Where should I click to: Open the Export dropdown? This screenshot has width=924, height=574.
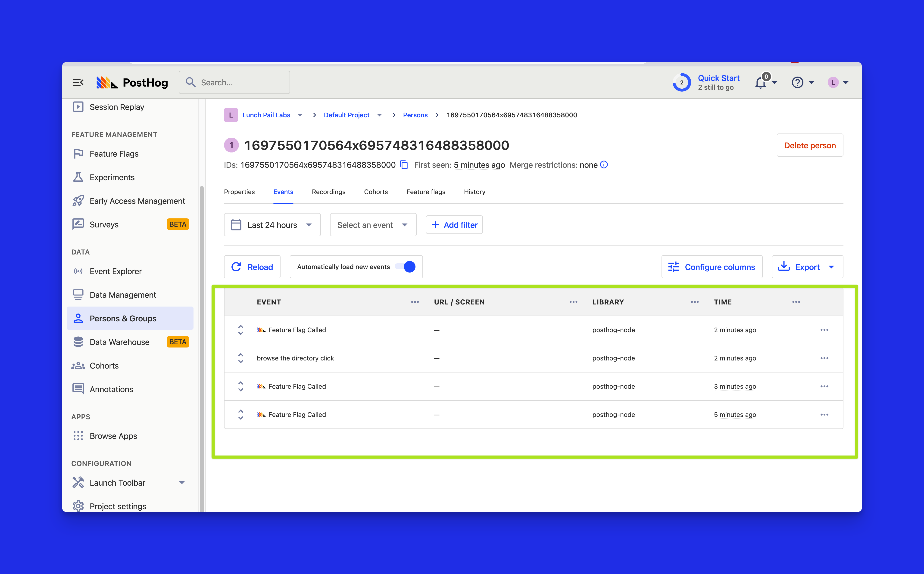click(807, 267)
